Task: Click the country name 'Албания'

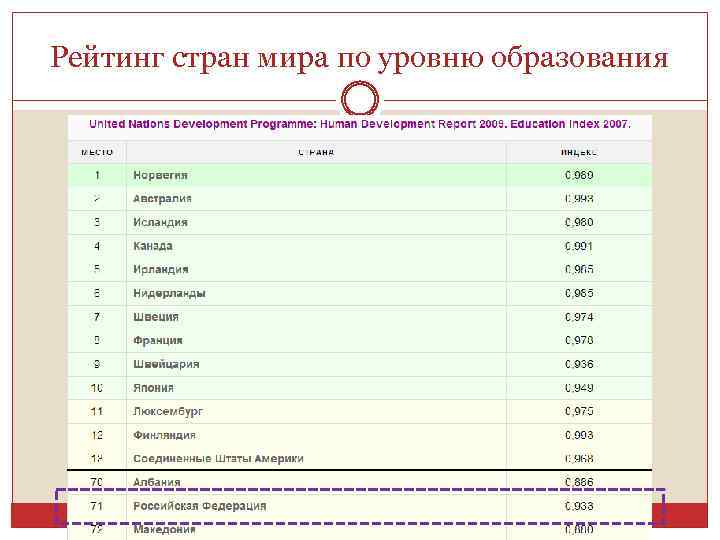Action: (x=157, y=482)
